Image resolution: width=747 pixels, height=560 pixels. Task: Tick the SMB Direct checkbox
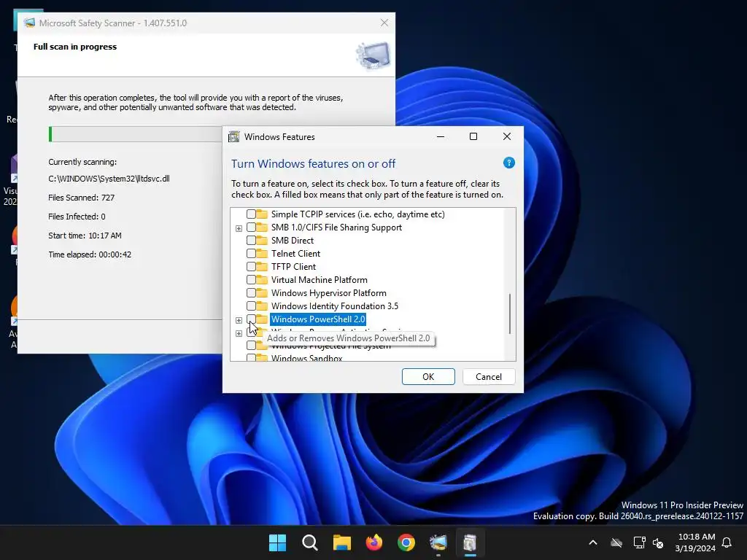251,240
